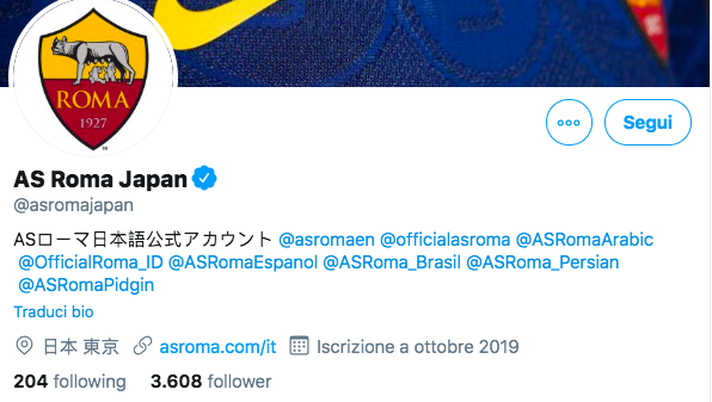Click the location pin icon
Screen dimensions: 712x402
point(24,347)
